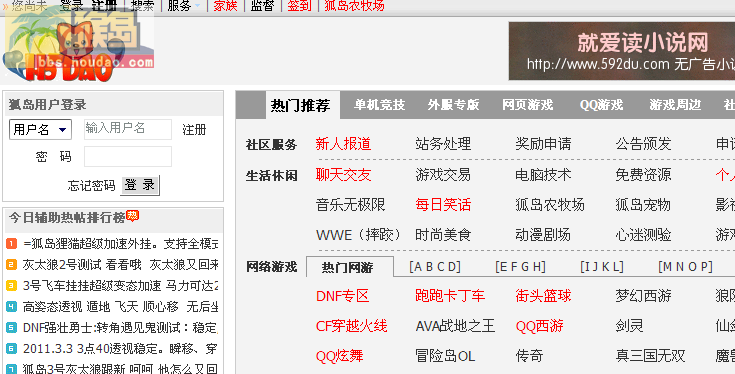Screen dimensions: 735x374
Task: Open the 心迷测验 forum link
Action: pos(644,235)
